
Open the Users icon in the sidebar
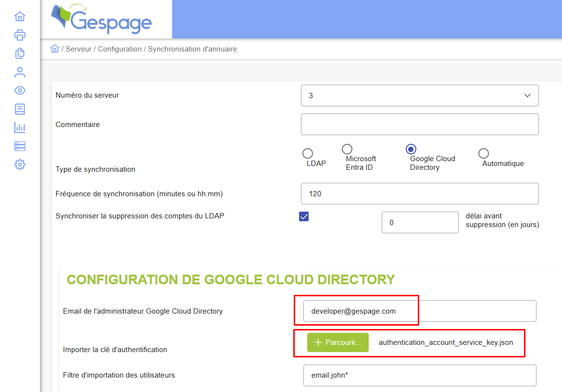tap(20, 72)
